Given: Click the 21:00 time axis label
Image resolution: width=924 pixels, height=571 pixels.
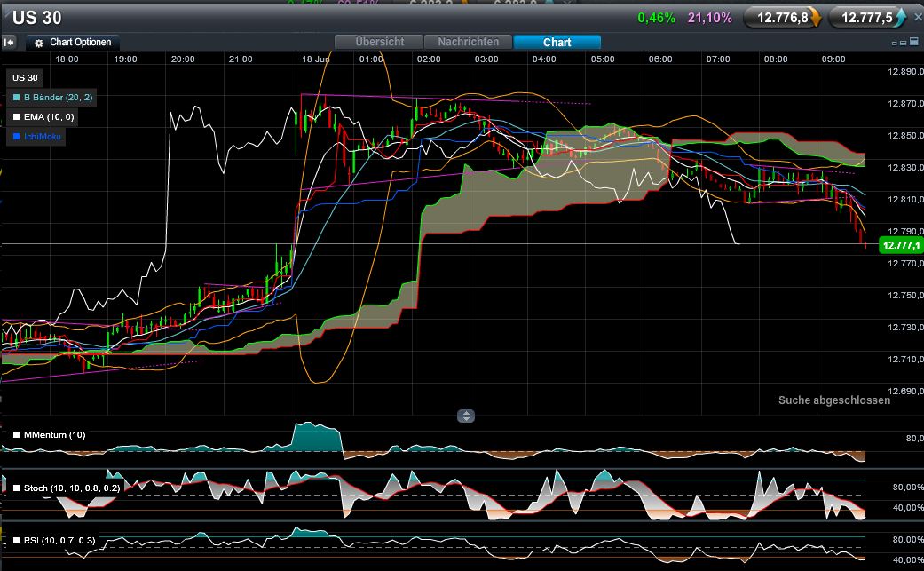Looking at the screenshot, I should (x=241, y=59).
